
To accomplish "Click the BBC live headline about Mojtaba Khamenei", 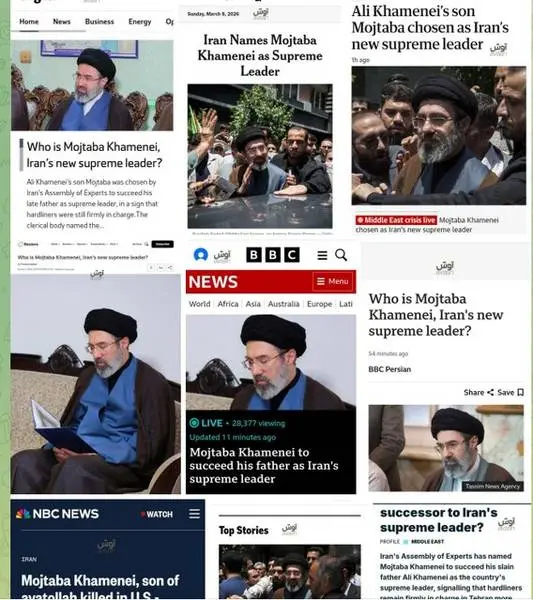I will 264,465.
